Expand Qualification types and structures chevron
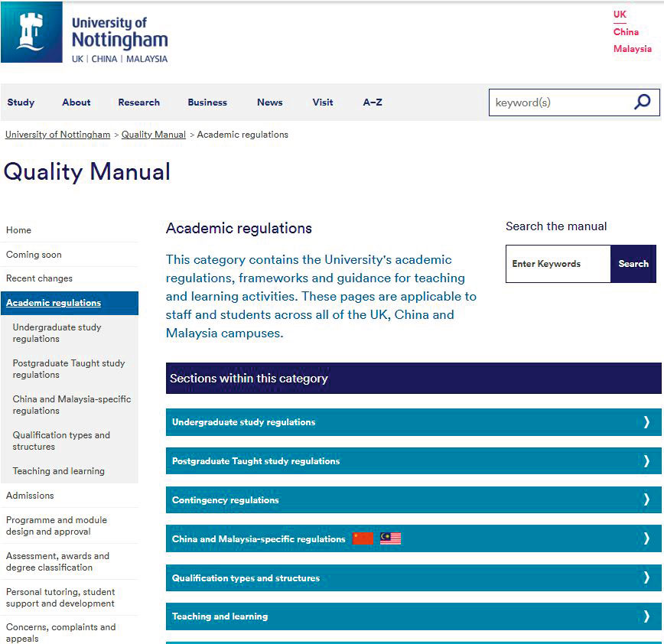This screenshot has height=644, width=664. click(646, 577)
